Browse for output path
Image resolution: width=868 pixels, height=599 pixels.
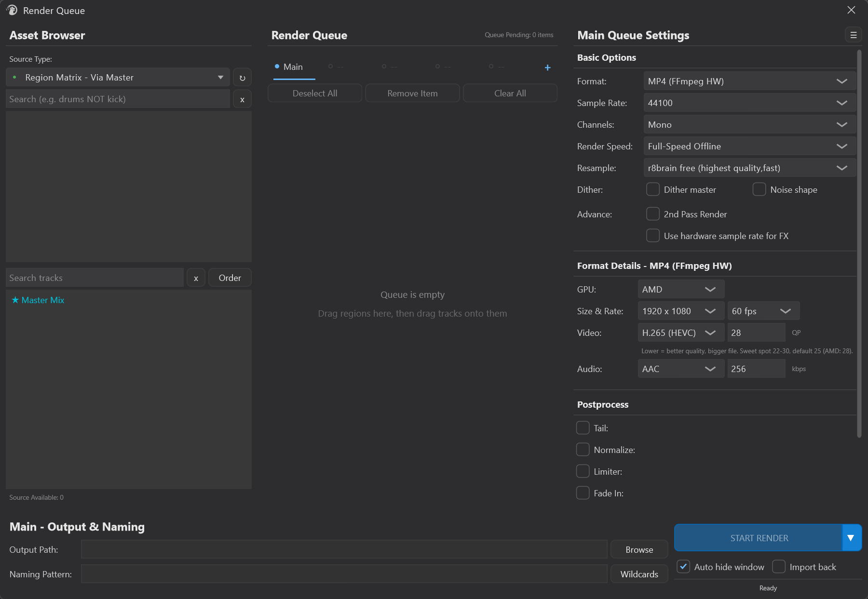639,550
